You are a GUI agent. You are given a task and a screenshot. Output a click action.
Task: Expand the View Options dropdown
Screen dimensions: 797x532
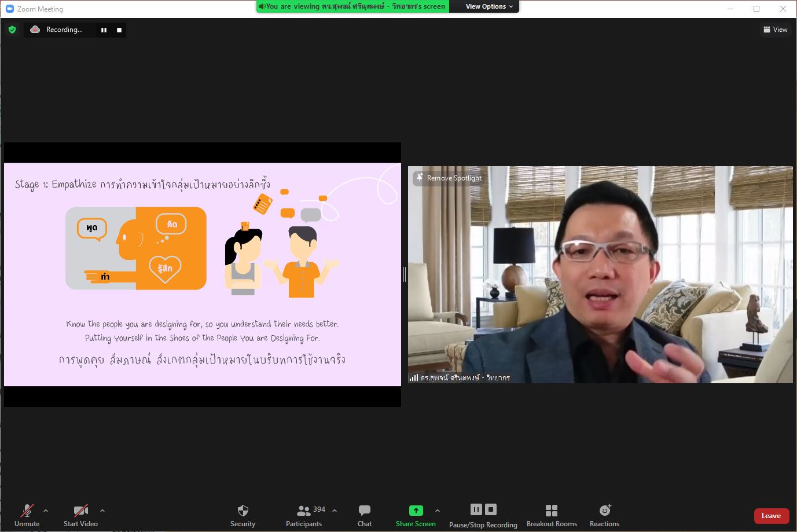coord(489,6)
